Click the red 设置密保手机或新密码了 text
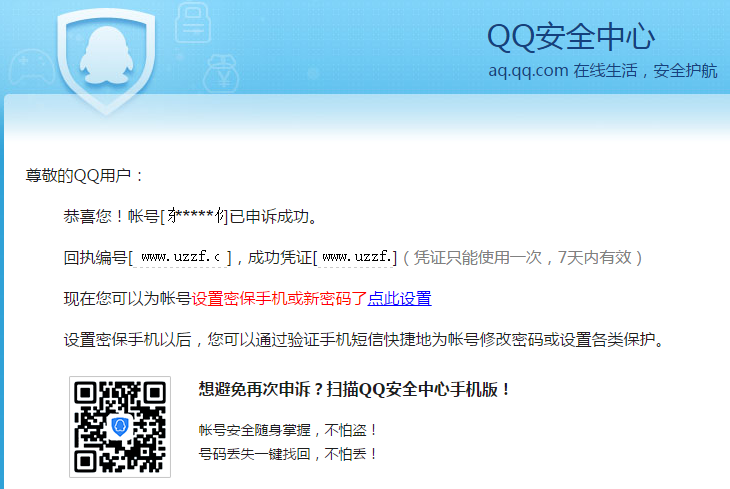The height and width of the screenshot is (489, 730). tap(279, 299)
